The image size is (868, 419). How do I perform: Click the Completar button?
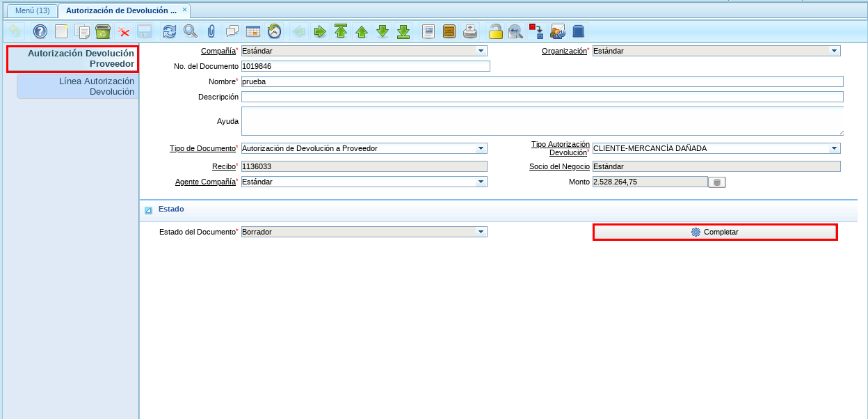pyautogui.click(x=715, y=232)
